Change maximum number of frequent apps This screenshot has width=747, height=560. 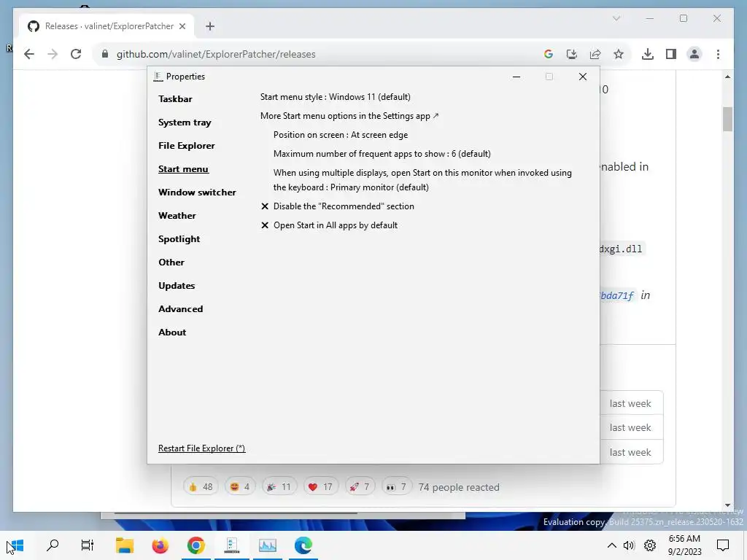click(382, 154)
